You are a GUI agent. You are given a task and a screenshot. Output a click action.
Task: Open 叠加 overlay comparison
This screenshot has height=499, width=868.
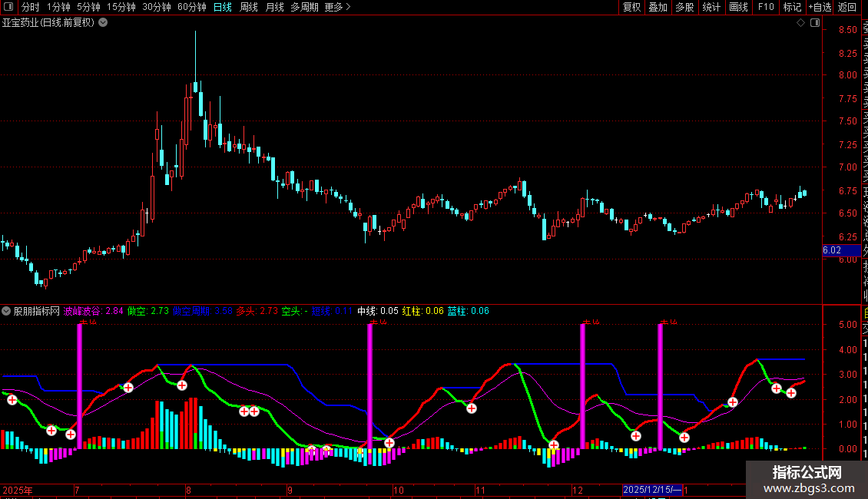point(658,7)
